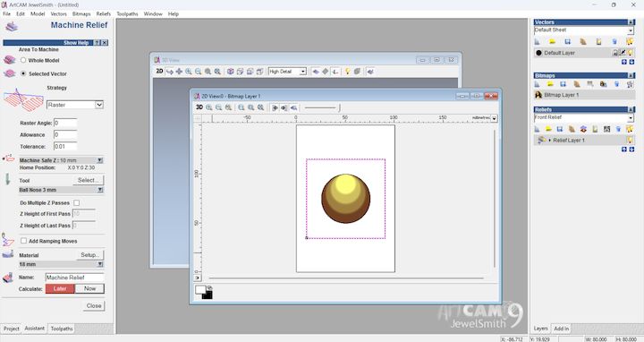
Task: Toggle snapping on Default Layer
Action: tap(623, 53)
